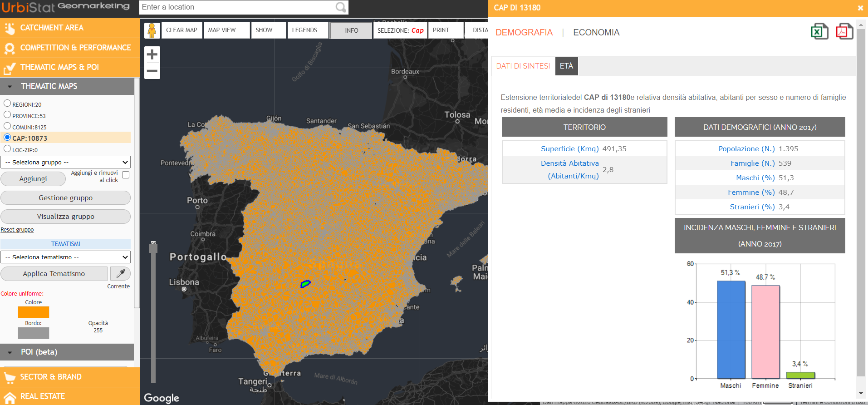The width and height of the screenshot is (868, 405).
Task: Open CATCHMENT AREA menu
Action: tap(70, 28)
